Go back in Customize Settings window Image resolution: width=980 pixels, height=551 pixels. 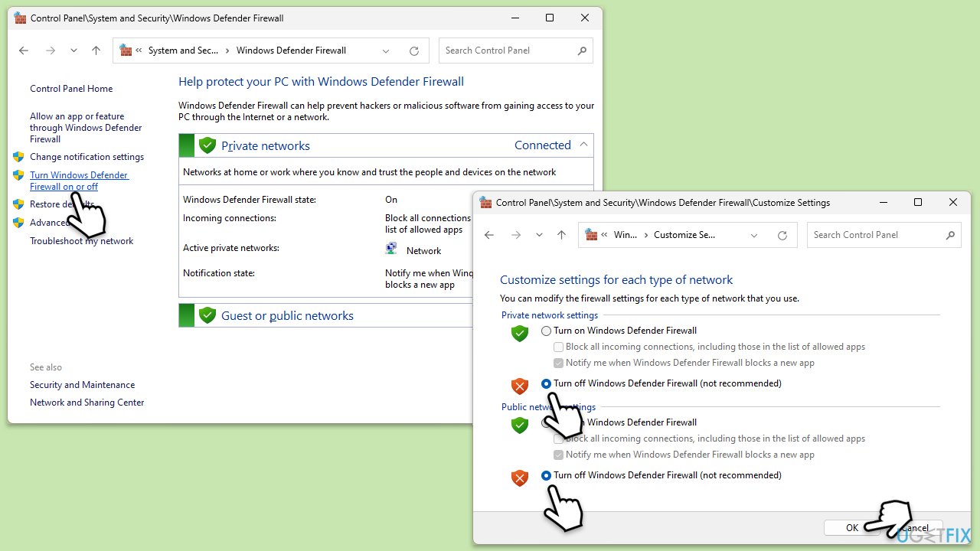click(x=489, y=235)
